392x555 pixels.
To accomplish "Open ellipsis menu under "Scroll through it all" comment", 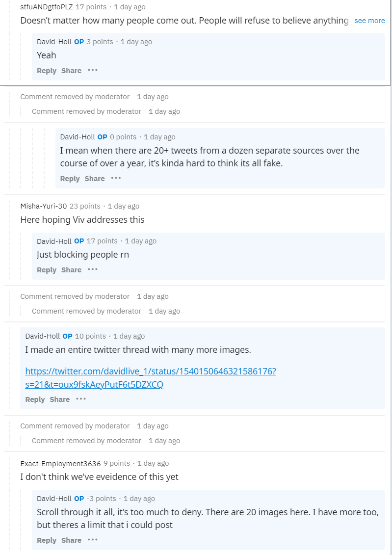I will pyautogui.click(x=93, y=540).
